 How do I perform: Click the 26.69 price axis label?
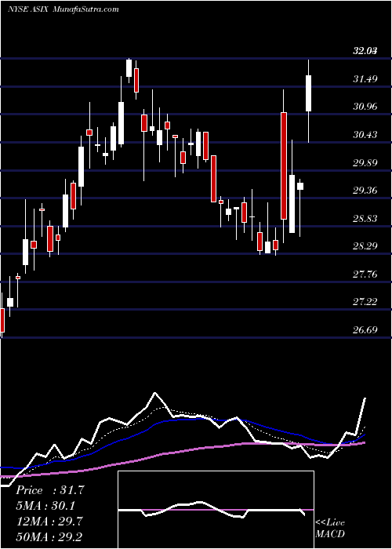tap(365, 330)
